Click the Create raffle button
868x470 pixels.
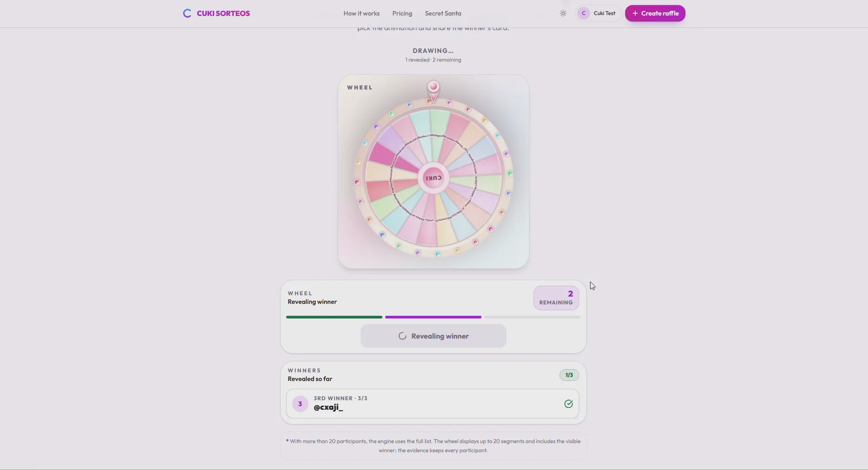pyautogui.click(x=655, y=13)
